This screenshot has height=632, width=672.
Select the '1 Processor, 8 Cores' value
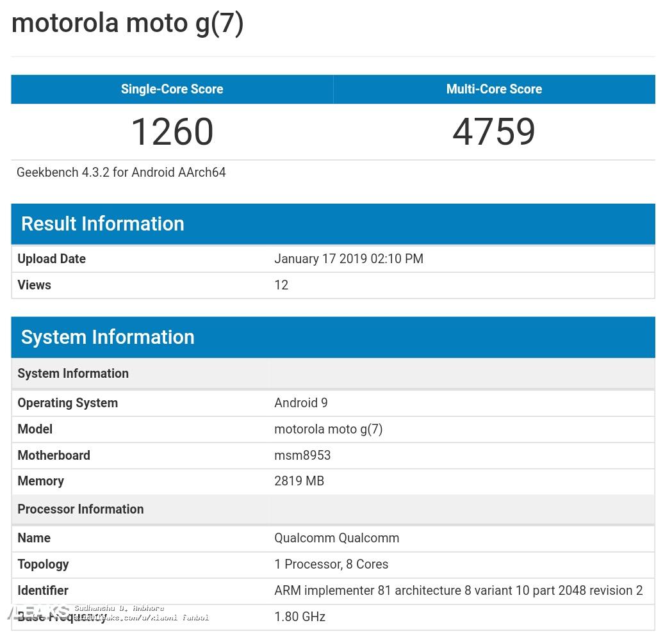tap(331, 564)
